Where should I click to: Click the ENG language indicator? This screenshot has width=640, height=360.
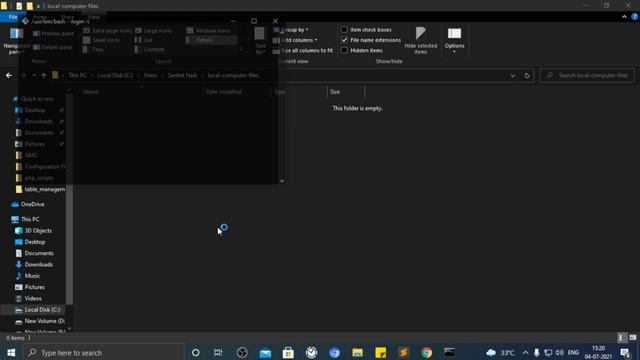[x=573, y=352]
